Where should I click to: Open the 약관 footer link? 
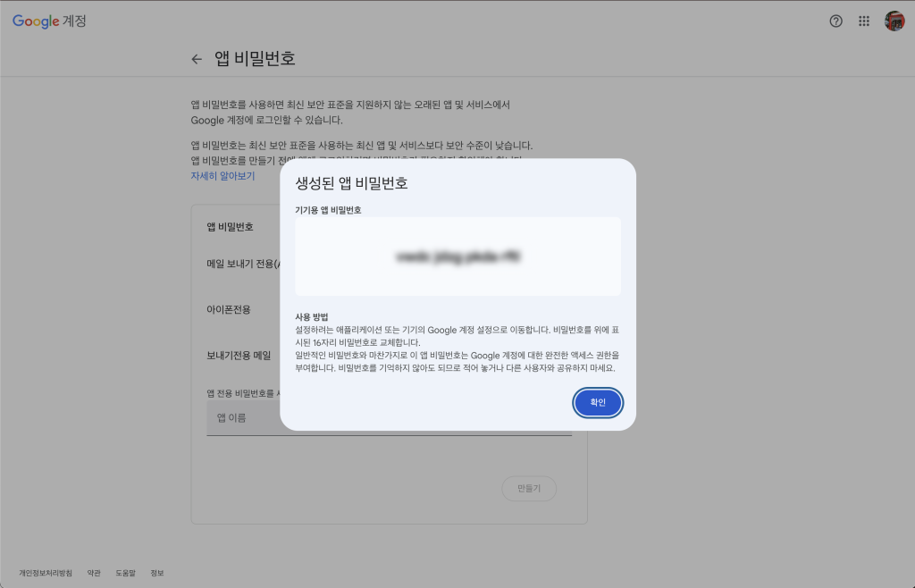pyautogui.click(x=94, y=572)
